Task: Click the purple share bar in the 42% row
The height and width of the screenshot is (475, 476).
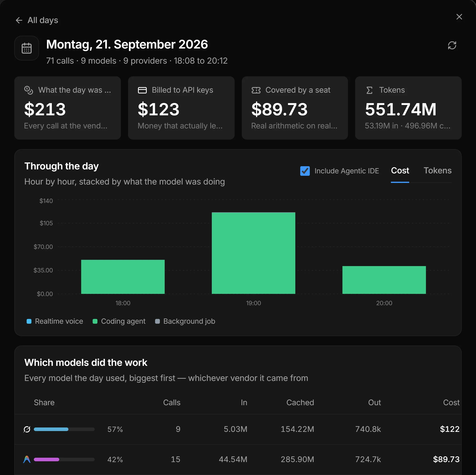Action: (x=47, y=459)
